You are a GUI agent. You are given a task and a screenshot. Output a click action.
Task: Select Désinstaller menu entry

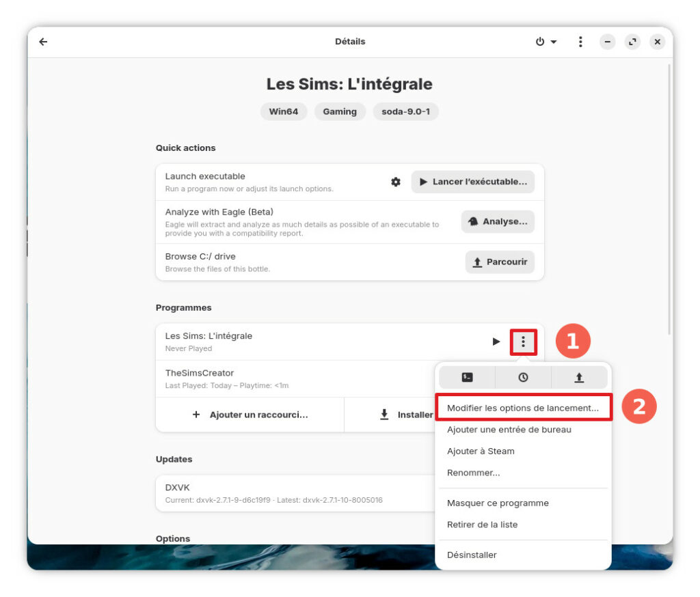click(472, 555)
